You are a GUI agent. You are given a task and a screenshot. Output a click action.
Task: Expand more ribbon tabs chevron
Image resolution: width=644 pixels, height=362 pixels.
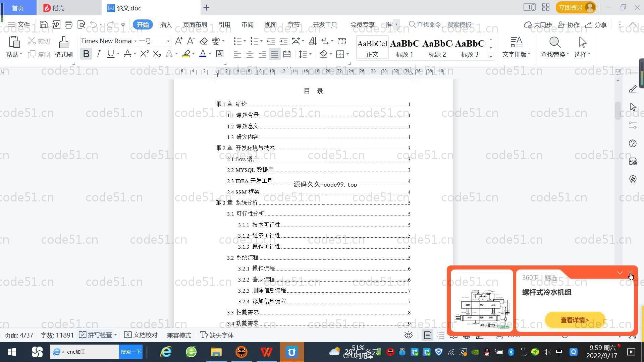[x=396, y=24]
